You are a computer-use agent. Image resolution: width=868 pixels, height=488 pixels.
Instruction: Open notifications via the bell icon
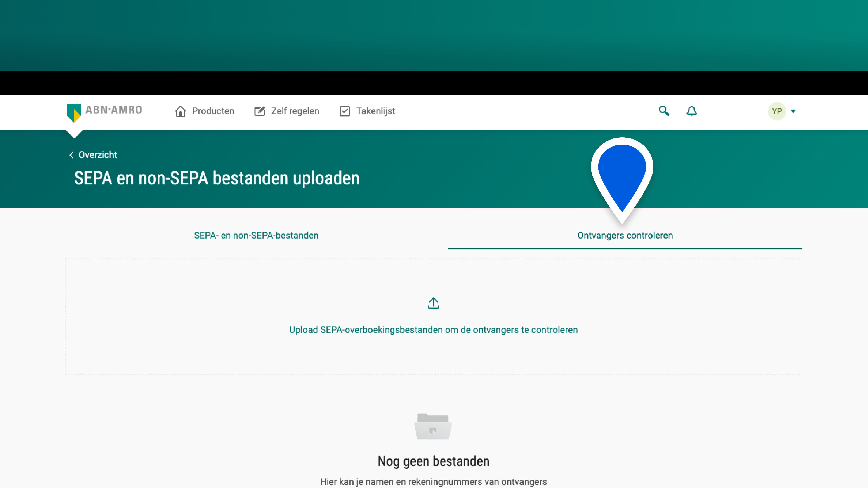pos(691,111)
